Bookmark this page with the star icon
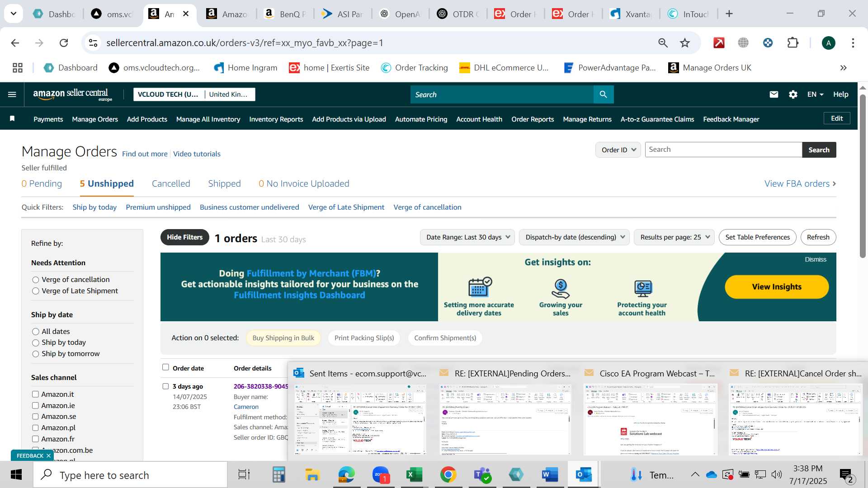The width and height of the screenshot is (868, 488). [685, 43]
